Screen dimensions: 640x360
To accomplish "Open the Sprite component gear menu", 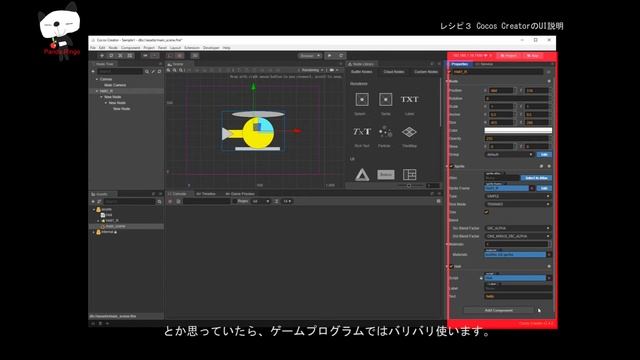I will [x=549, y=167].
